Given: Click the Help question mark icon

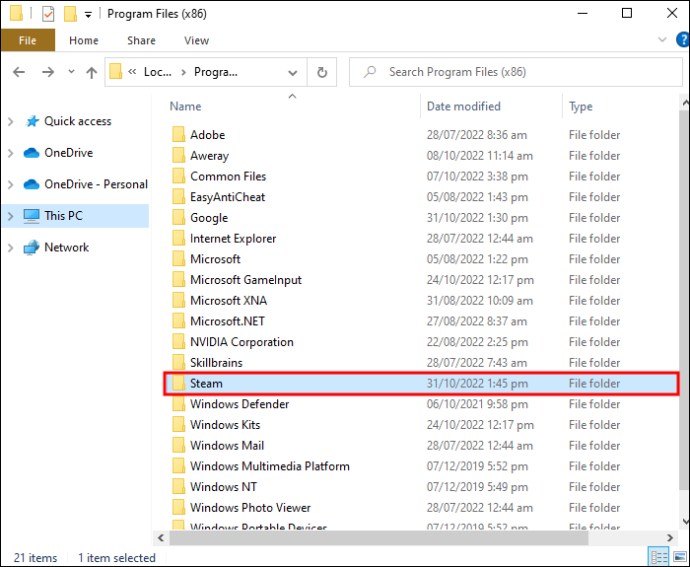Looking at the screenshot, I should coord(683,40).
